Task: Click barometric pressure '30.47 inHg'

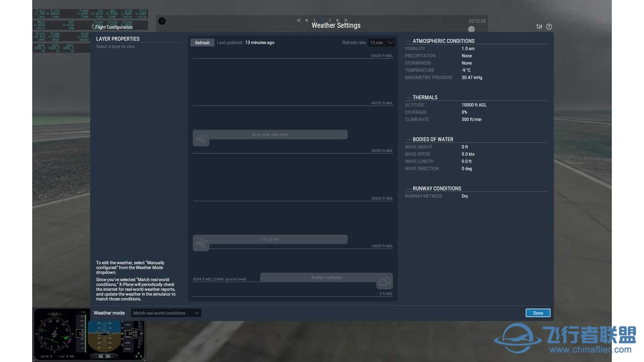Action: (472, 77)
